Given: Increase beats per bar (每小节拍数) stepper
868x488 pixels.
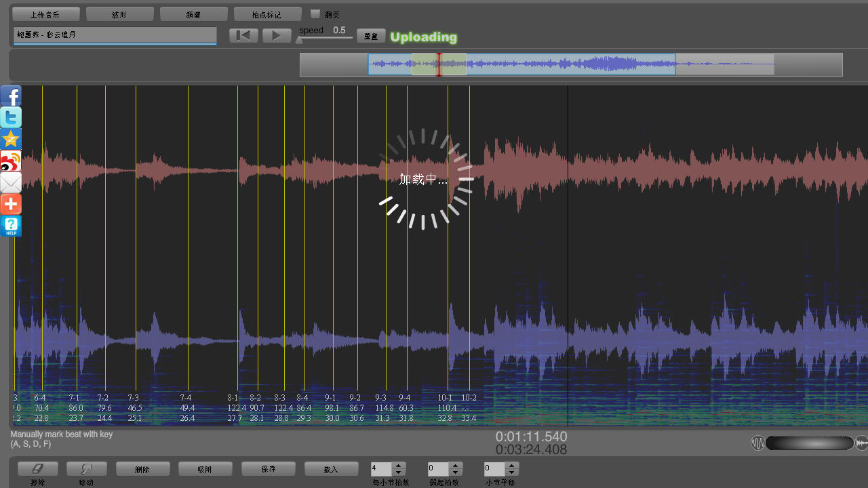Looking at the screenshot, I should point(399,466).
